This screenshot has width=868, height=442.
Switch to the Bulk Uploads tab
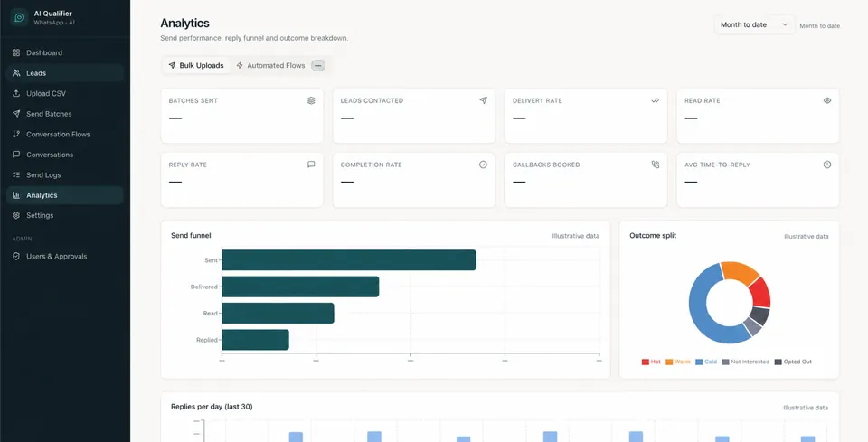pos(196,65)
